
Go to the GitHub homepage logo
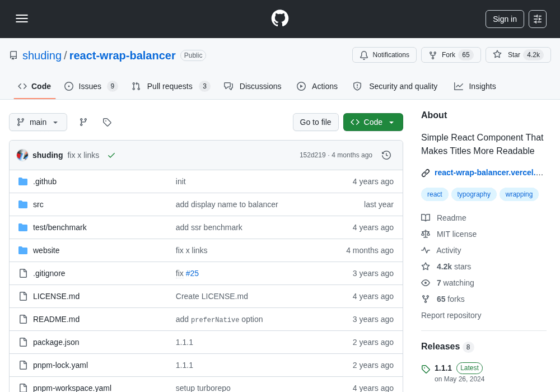tap(279, 18)
